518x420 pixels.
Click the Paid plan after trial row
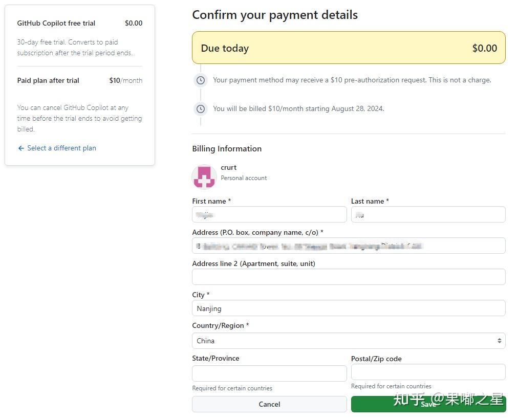pos(79,81)
